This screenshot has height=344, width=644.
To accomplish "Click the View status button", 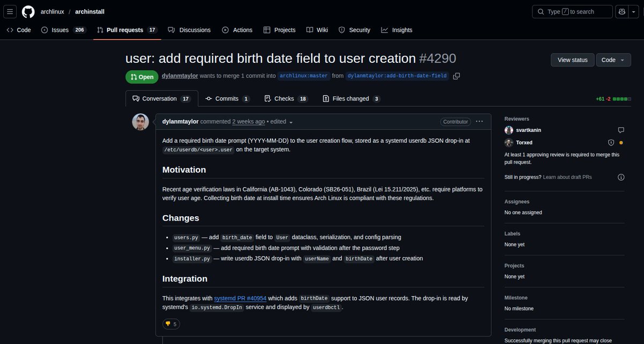I will click(573, 60).
